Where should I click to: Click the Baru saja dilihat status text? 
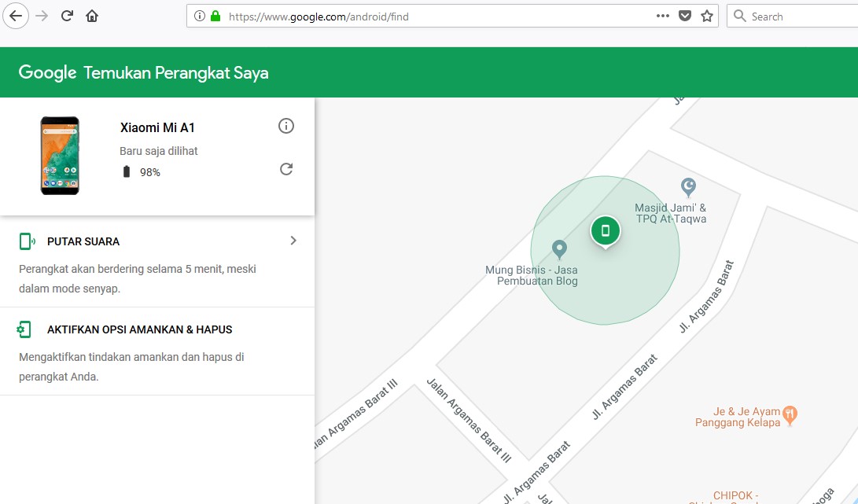click(x=159, y=151)
